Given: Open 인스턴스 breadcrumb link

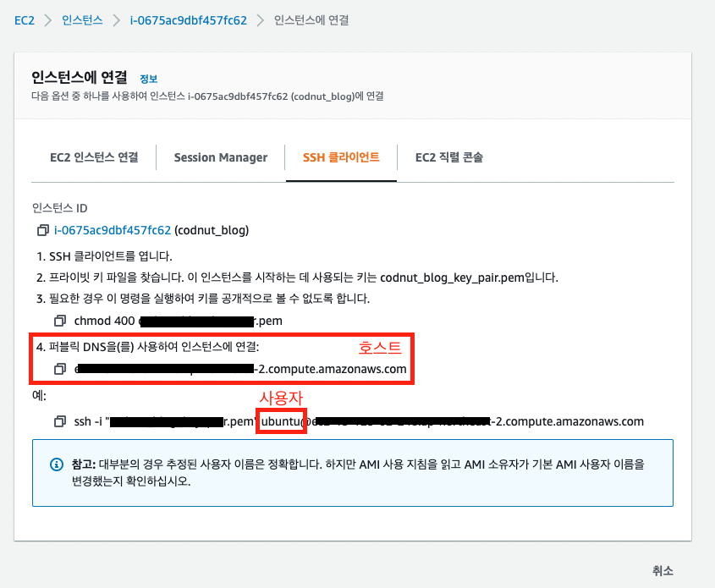Looking at the screenshot, I should tap(82, 20).
